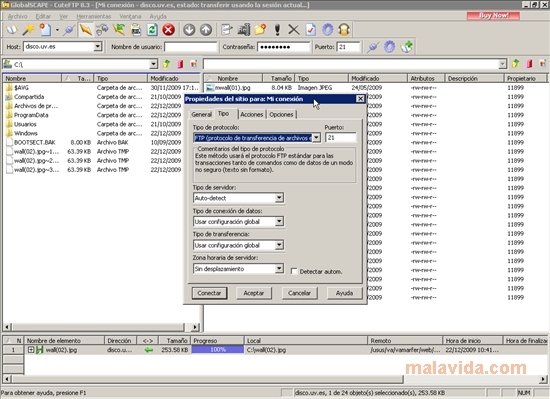Open Global Settings gear icon in main toolbar
This screenshot has height=399, width=550.
click(x=328, y=30)
